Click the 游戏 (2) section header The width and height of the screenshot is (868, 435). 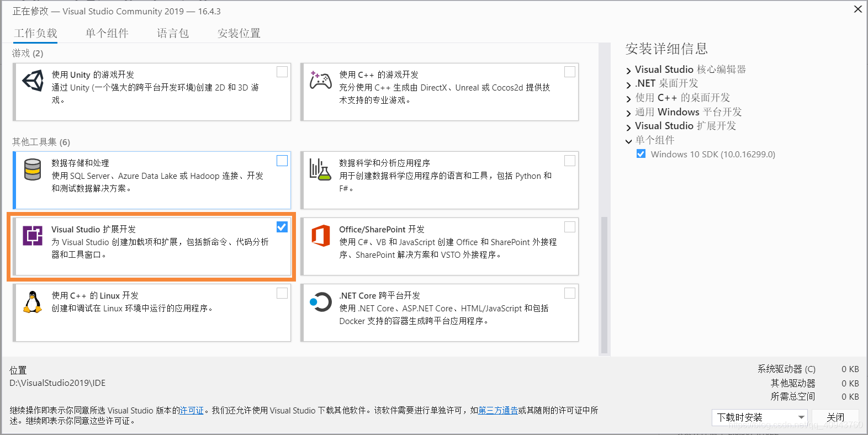(x=28, y=53)
